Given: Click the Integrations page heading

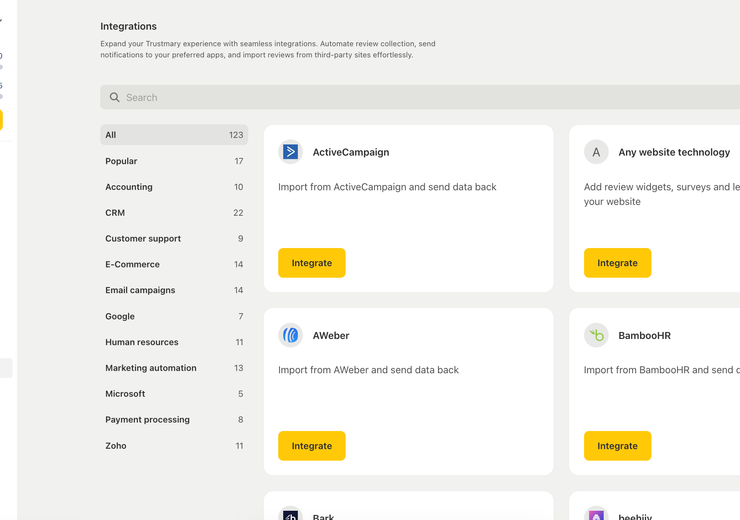Looking at the screenshot, I should (x=128, y=26).
